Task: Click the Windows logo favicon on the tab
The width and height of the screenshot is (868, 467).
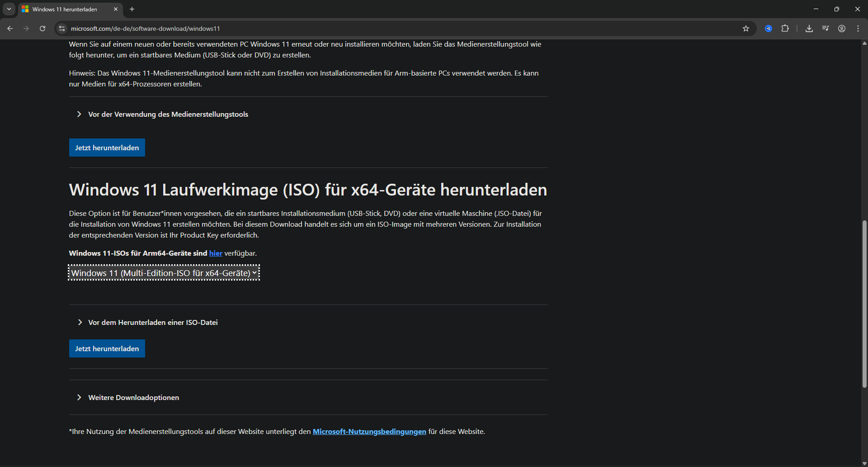Action: tap(26, 9)
